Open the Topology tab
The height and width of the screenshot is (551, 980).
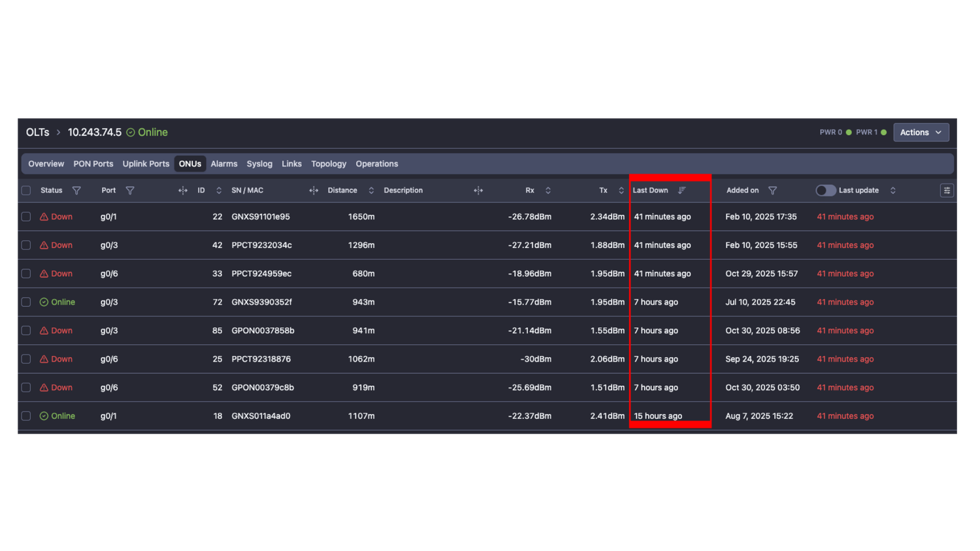coord(329,164)
